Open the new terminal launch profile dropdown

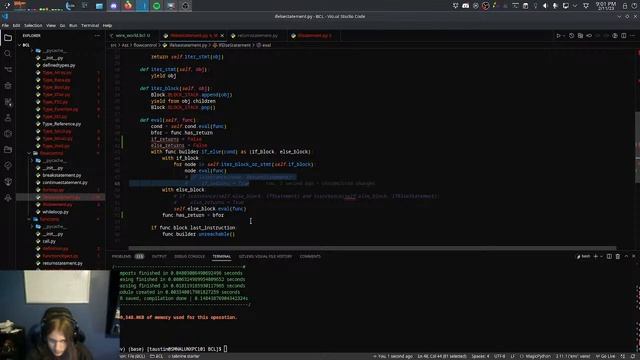click(601, 256)
